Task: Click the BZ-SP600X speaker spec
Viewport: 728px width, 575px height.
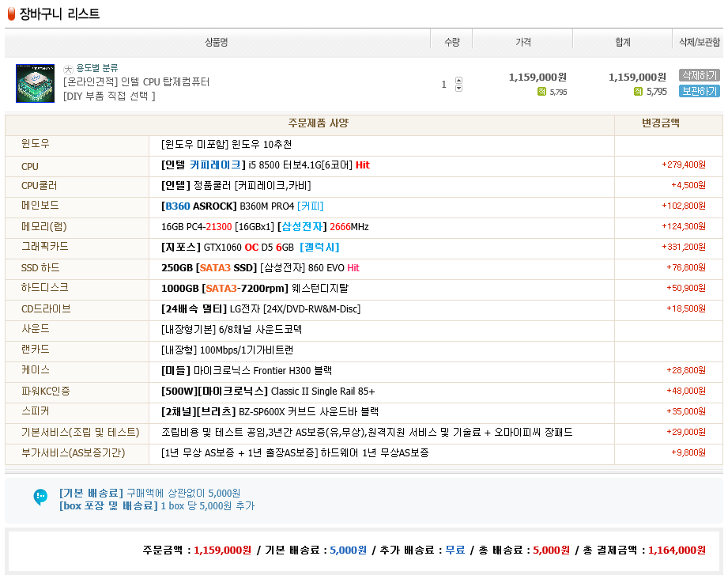Action: tap(270, 411)
